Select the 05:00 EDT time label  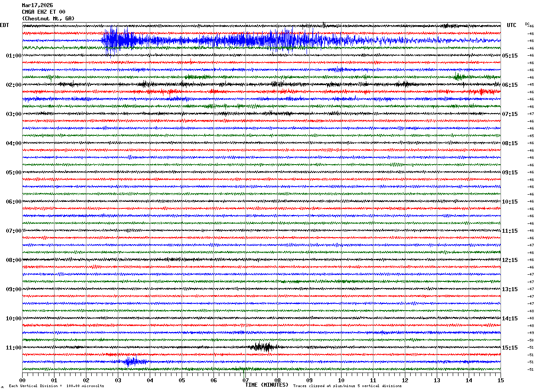(x=14, y=173)
